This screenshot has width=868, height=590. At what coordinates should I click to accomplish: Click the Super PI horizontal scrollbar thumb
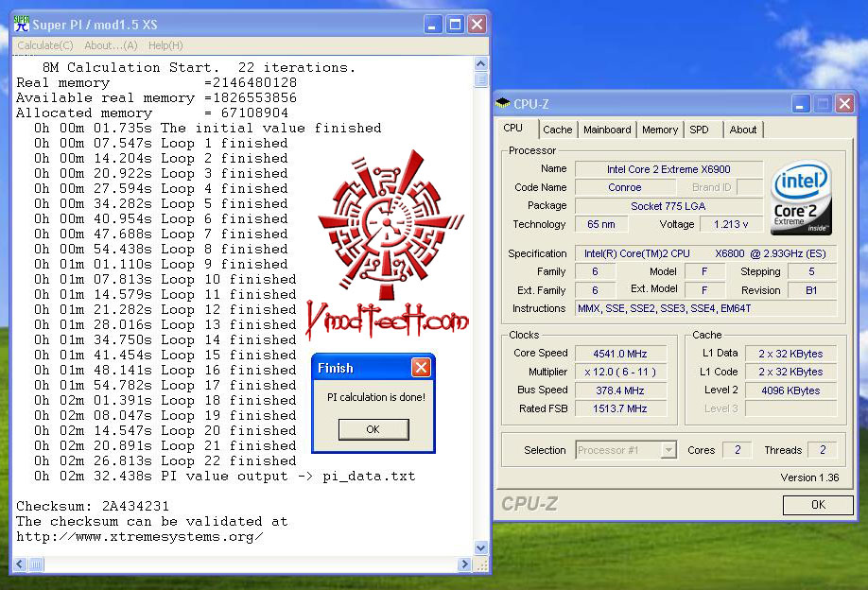click(35, 564)
